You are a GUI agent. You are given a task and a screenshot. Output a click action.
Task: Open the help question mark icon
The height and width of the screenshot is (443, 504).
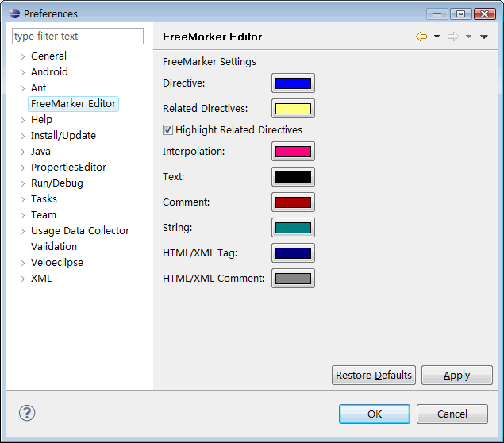click(x=27, y=413)
